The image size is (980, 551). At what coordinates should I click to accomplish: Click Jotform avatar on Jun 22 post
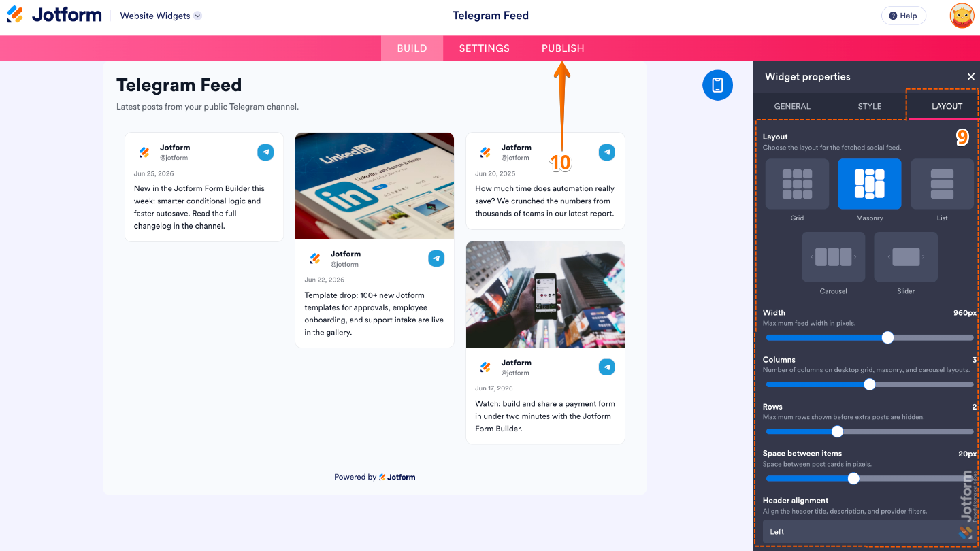click(x=314, y=258)
